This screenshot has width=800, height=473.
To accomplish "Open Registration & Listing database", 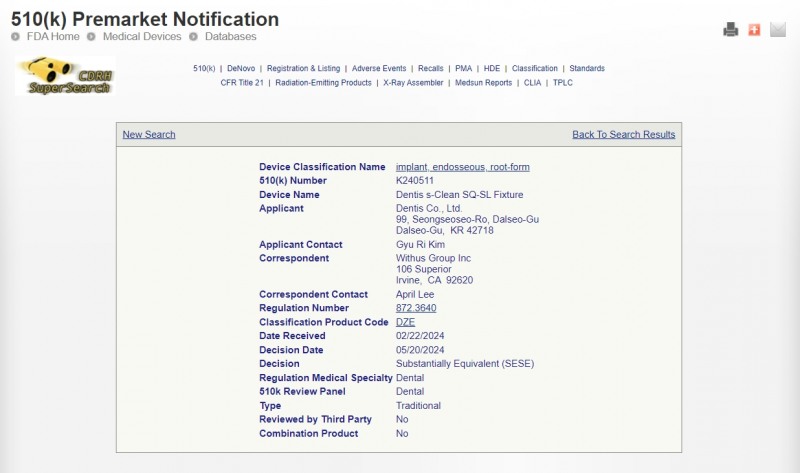I will (x=303, y=69).
